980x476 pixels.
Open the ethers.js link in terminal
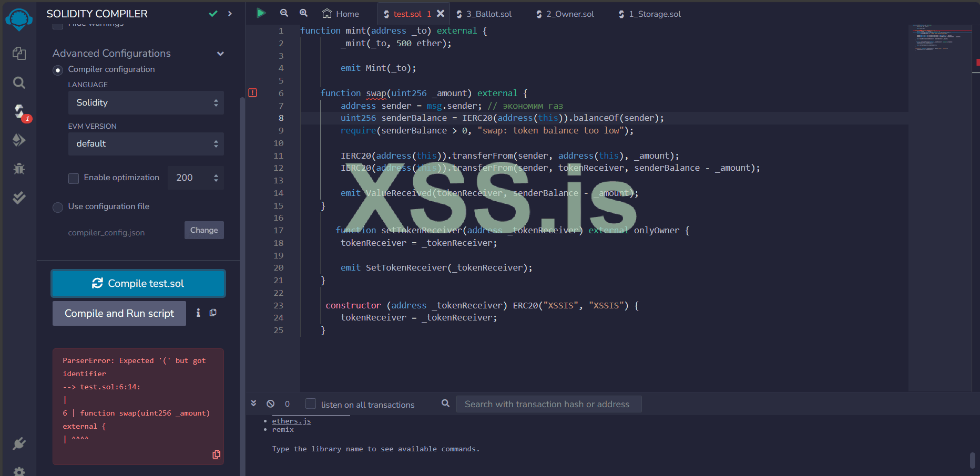click(x=291, y=421)
